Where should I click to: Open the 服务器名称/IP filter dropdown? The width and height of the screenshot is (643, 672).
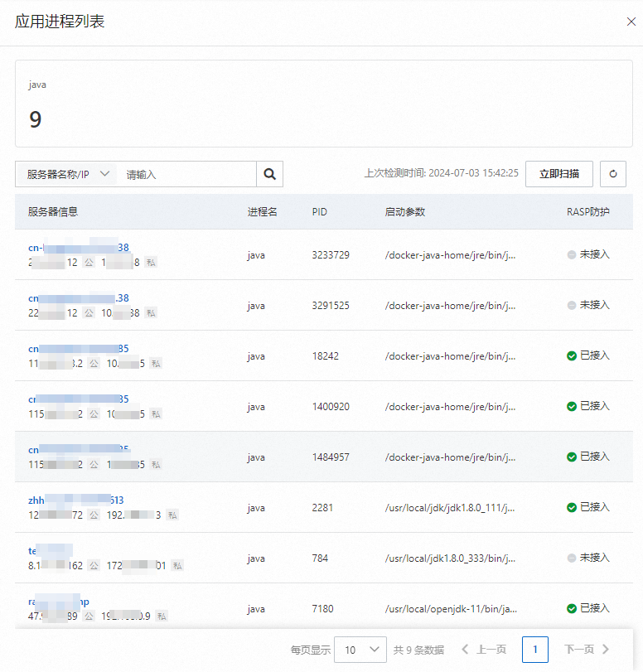(66, 174)
